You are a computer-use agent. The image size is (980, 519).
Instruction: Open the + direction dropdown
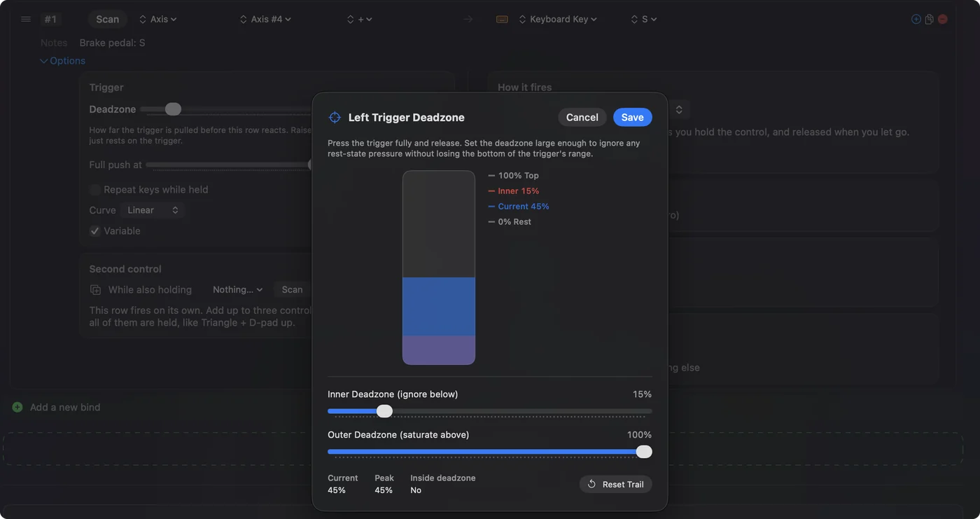coord(360,20)
